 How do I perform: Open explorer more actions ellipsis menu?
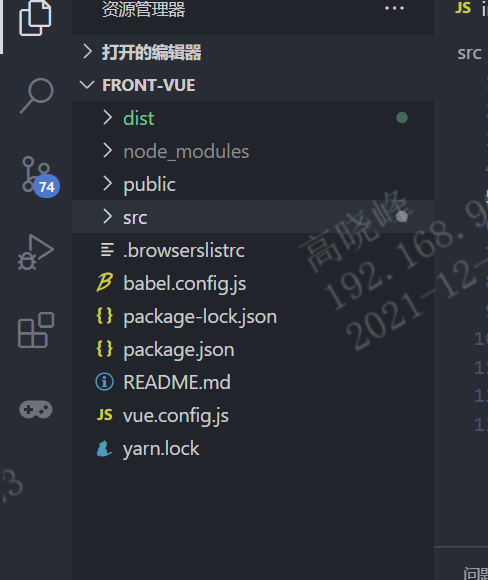(394, 8)
